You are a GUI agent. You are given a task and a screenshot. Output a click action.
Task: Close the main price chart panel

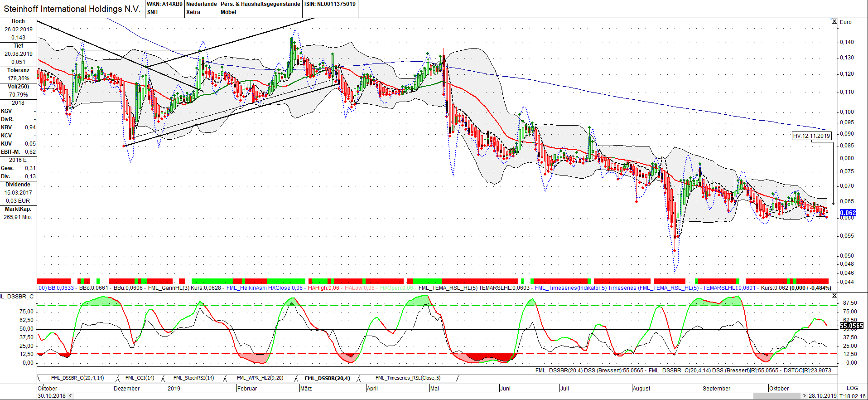coord(834,21)
